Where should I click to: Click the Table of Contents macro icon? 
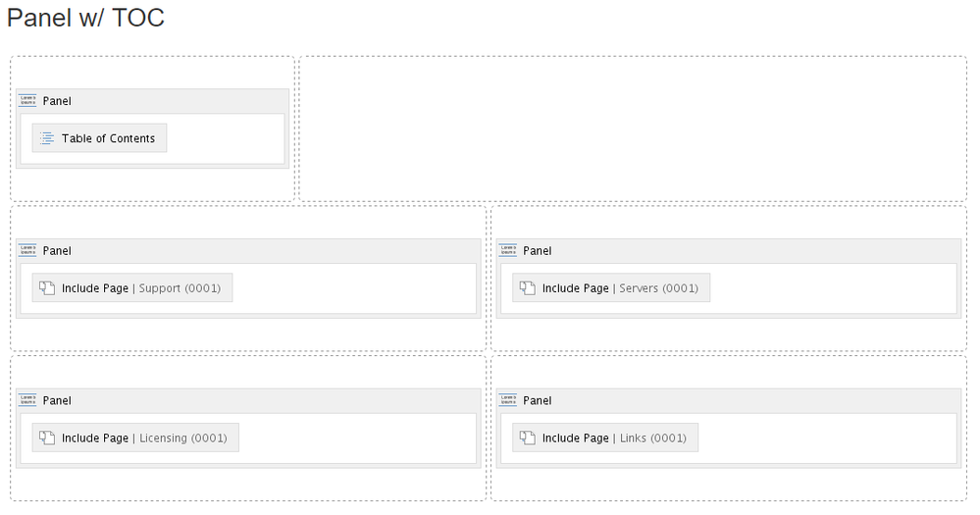click(47, 138)
